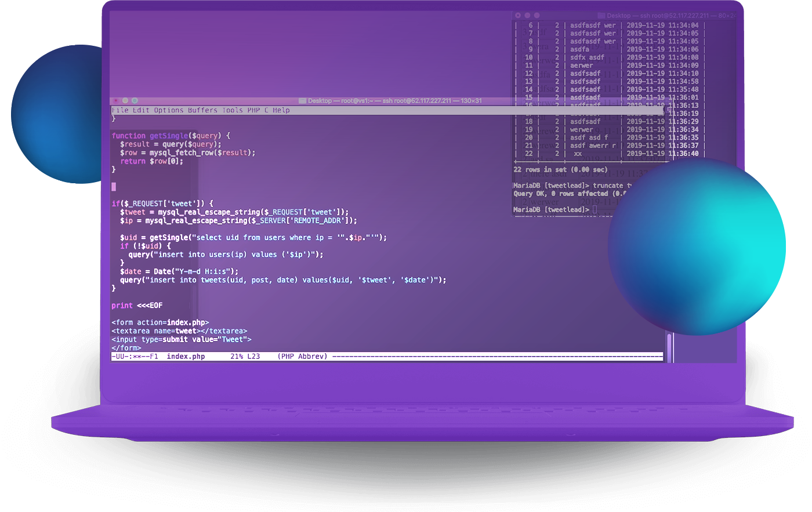Click the '$date = Date("Y-m-d H:i:s");' line
The image size is (812, 512).
[179, 271]
